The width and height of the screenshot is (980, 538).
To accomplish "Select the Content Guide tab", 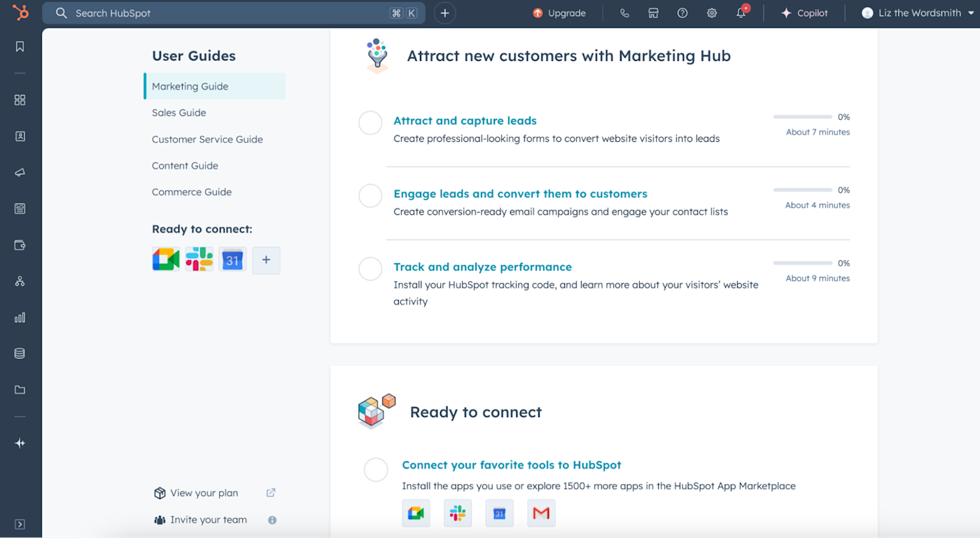I will tap(185, 166).
